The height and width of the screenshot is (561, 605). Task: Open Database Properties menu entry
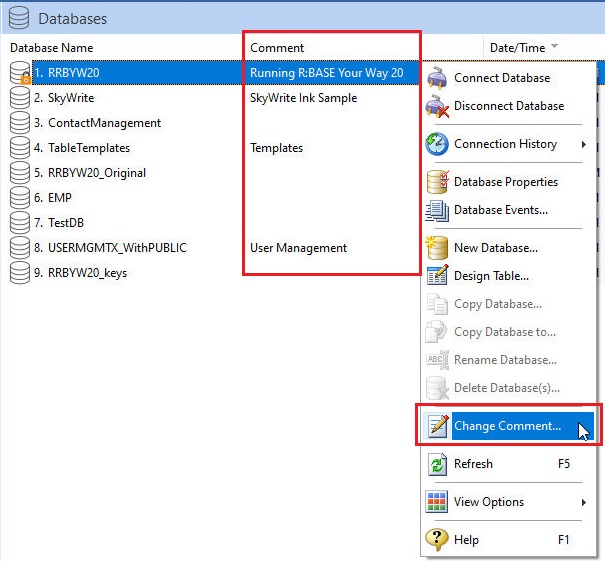[509, 182]
